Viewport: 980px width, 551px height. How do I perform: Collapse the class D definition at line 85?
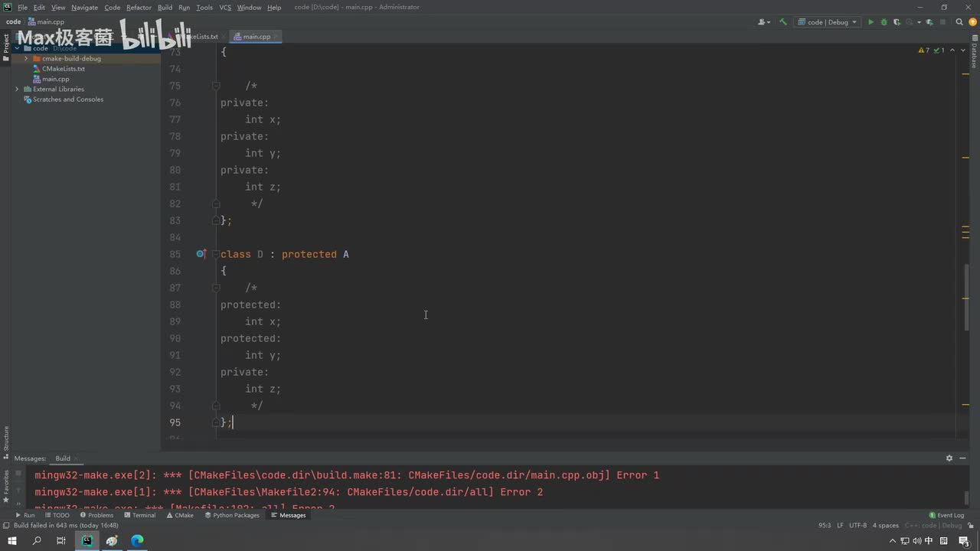point(216,254)
